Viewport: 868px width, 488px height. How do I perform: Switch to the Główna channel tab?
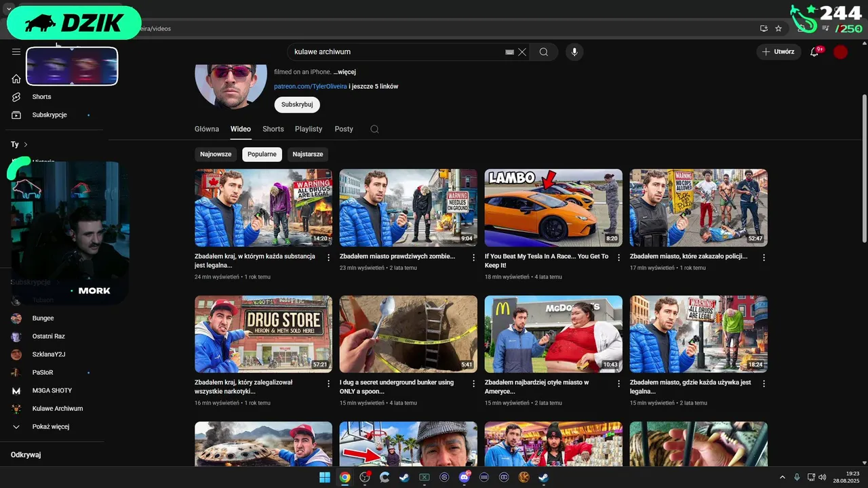(x=207, y=129)
